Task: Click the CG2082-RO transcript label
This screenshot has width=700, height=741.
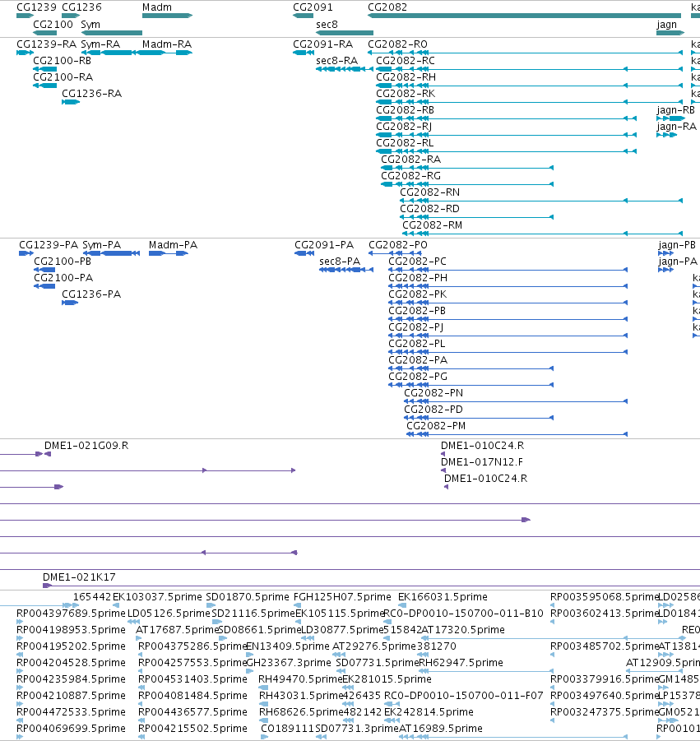Action: coord(397,44)
